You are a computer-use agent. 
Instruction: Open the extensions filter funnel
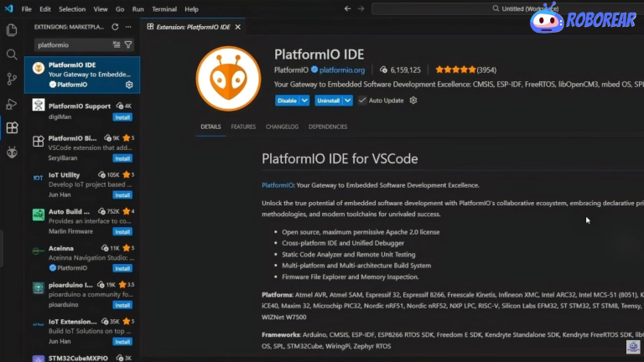pos(128,44)
